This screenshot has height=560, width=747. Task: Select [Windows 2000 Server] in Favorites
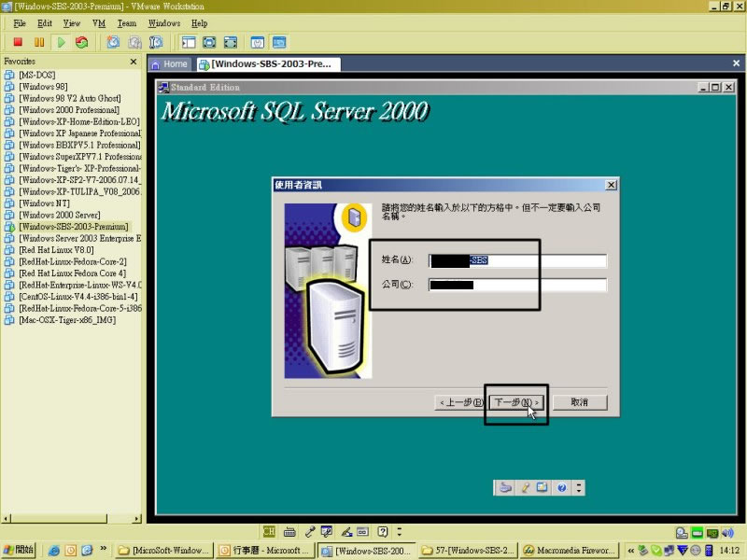point(60,216)
